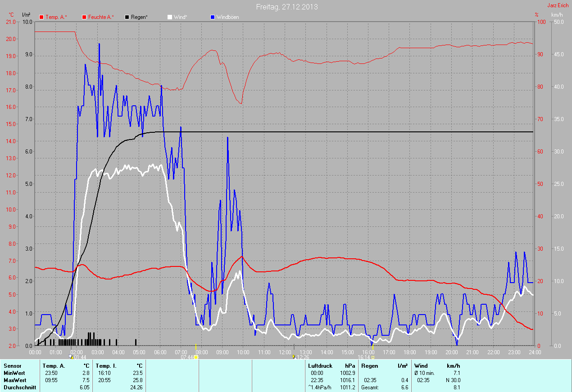Screen dimensions: 572x392
Task: Select the 12:26 marker icon on the time axis
Action: point(294,357)
